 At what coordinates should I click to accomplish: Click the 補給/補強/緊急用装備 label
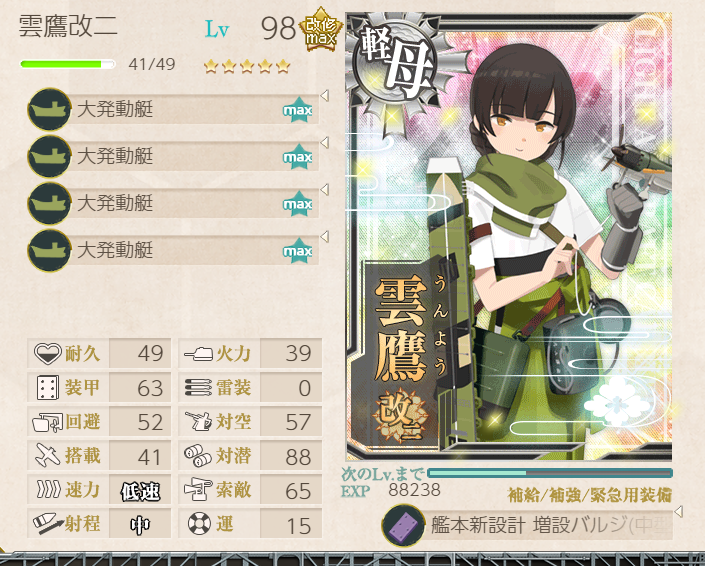tap(590, 495)
